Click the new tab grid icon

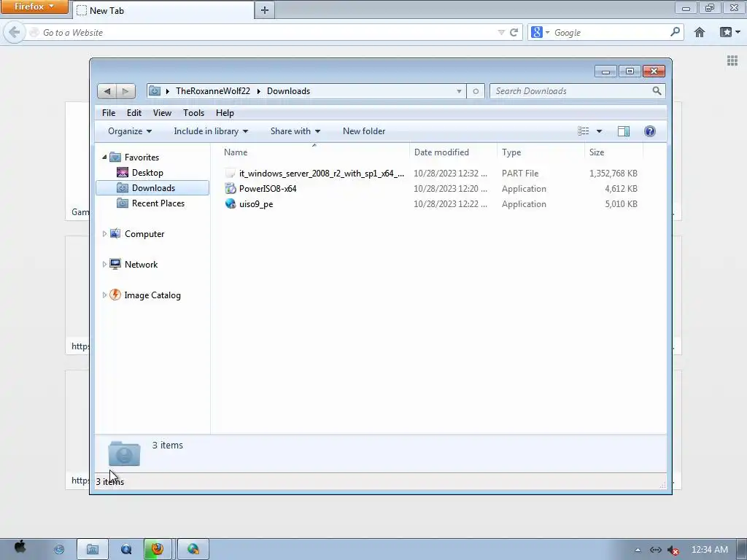(x=732, y=61)
